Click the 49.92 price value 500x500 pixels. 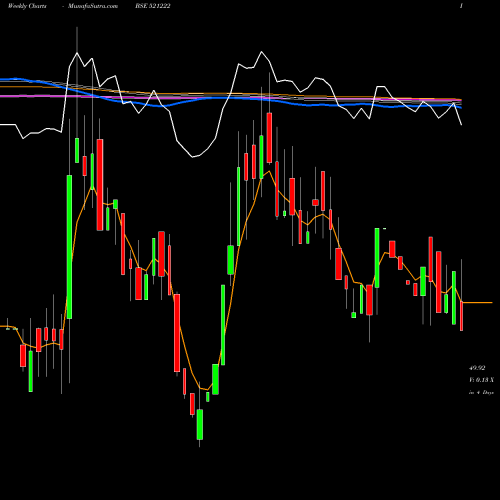tap(477, 368)
